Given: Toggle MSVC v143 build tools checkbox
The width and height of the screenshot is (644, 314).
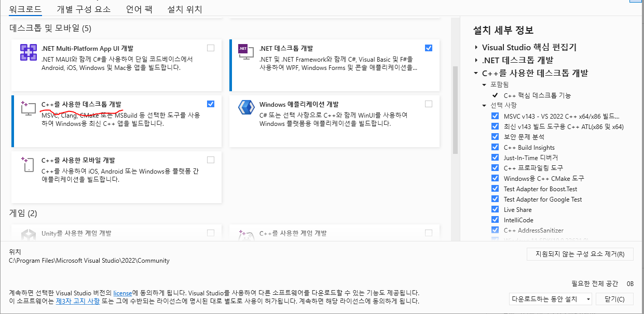Looking at the screenshot, I should [x=495, y=116].
